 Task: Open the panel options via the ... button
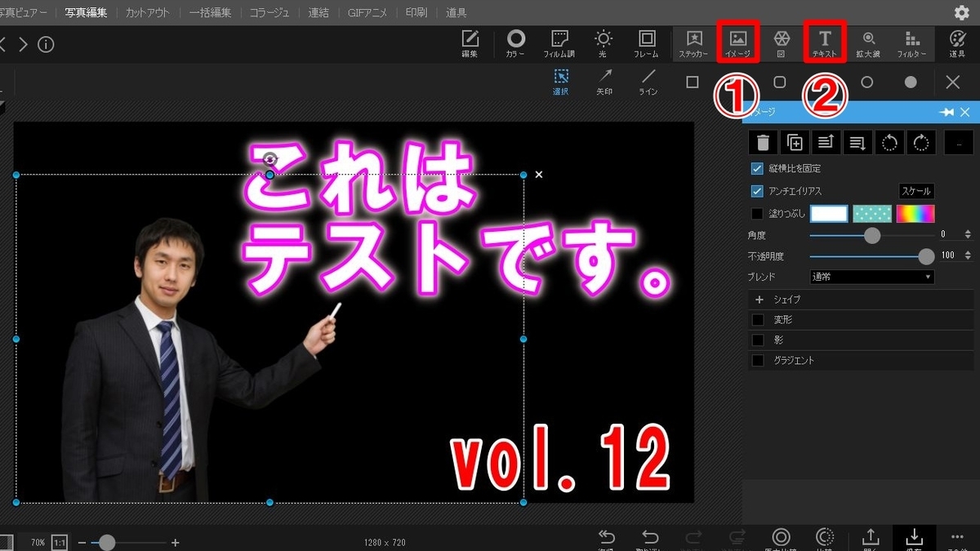[958, 142]
